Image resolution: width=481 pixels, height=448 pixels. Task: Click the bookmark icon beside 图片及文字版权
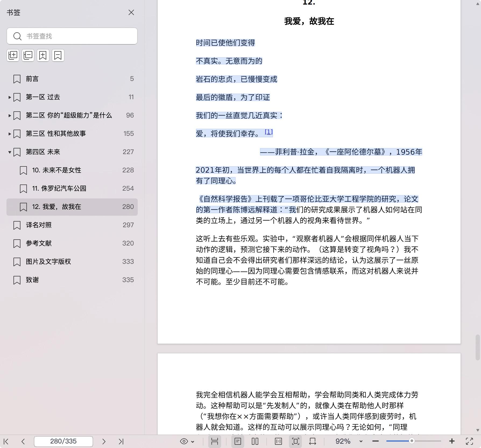(17, 262)
